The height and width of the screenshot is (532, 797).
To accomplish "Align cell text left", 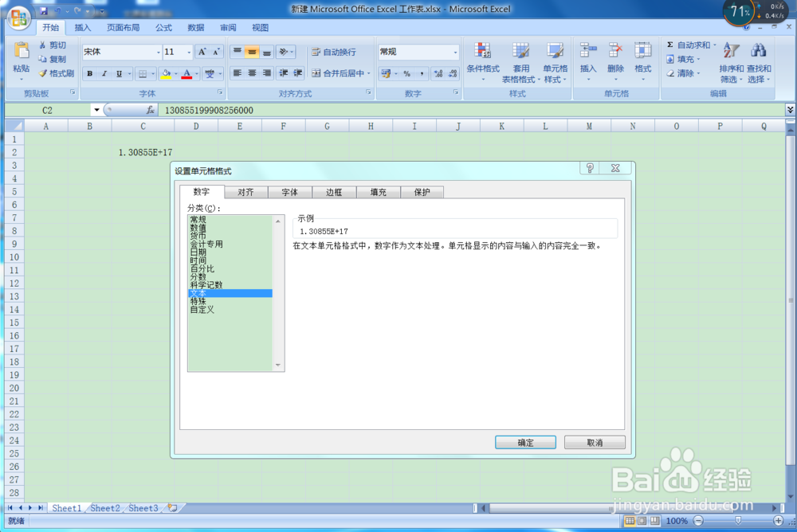I will tap(237, 73).
